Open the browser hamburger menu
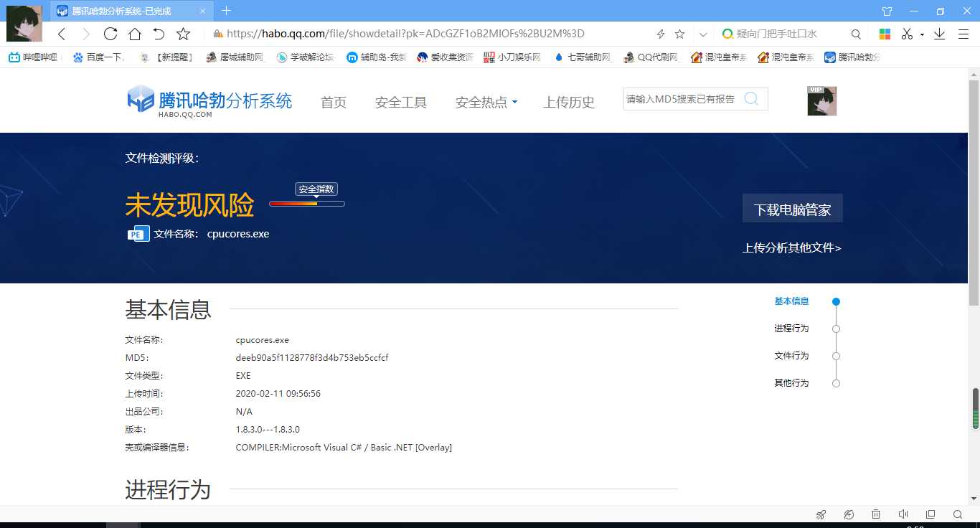 tap(962, 34)
